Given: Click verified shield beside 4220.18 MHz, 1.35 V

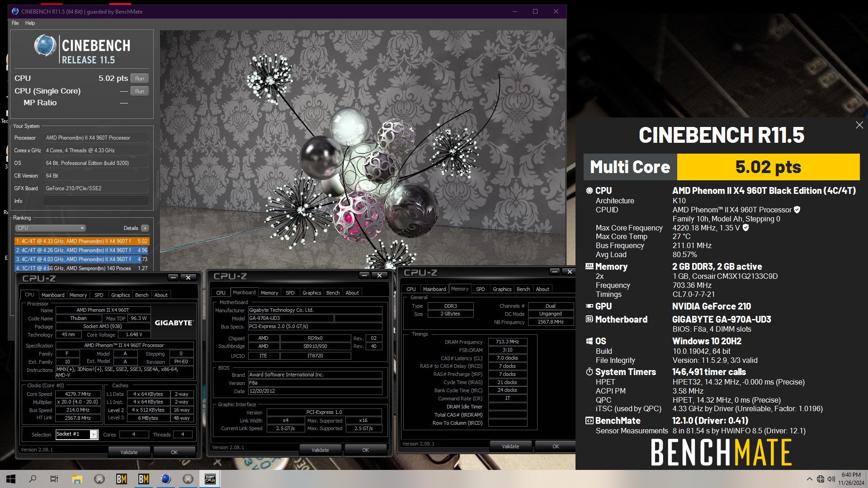Looking at the screenshot, I should [x=745, y=228].
